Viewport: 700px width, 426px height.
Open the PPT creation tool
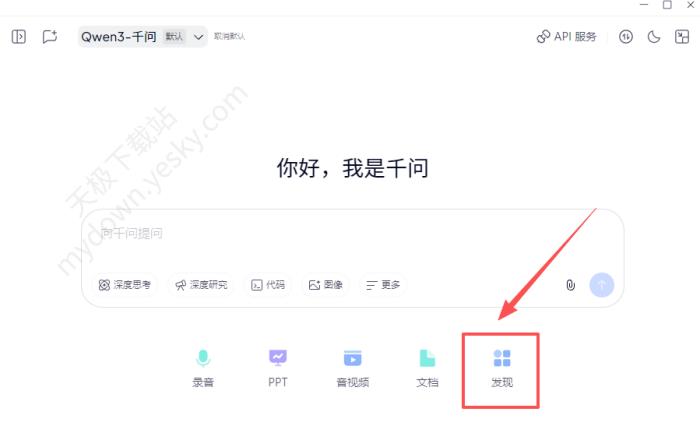[278, 367]
